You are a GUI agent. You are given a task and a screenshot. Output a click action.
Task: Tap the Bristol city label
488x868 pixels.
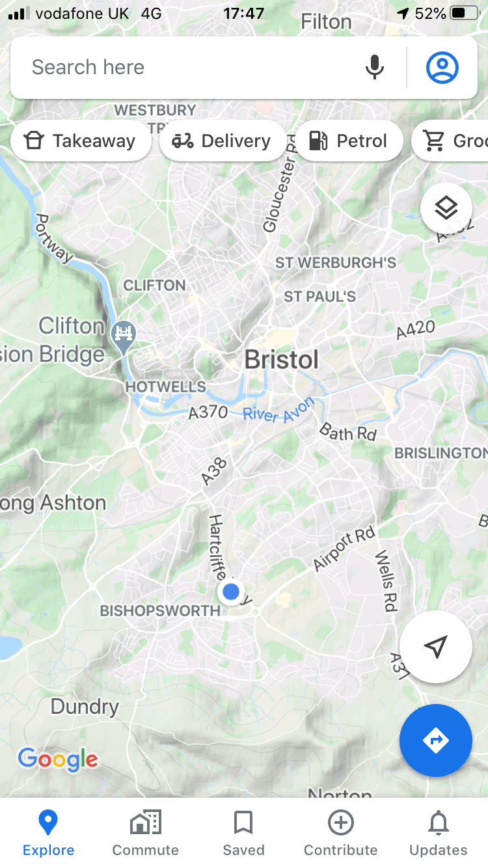[x=282, y=360]
